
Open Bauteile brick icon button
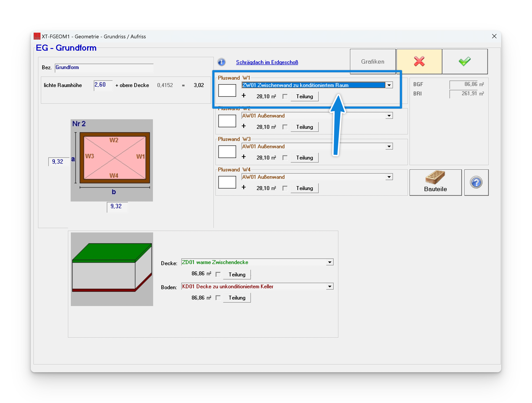click(435, 182)
